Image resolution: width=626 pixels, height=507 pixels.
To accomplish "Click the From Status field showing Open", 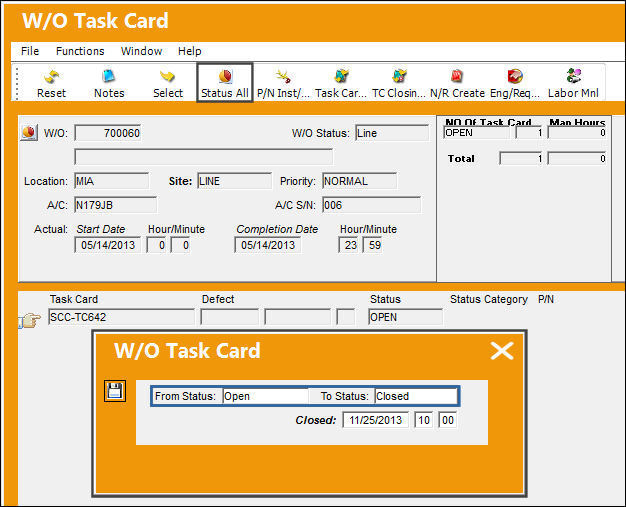I will pos(265,396).
